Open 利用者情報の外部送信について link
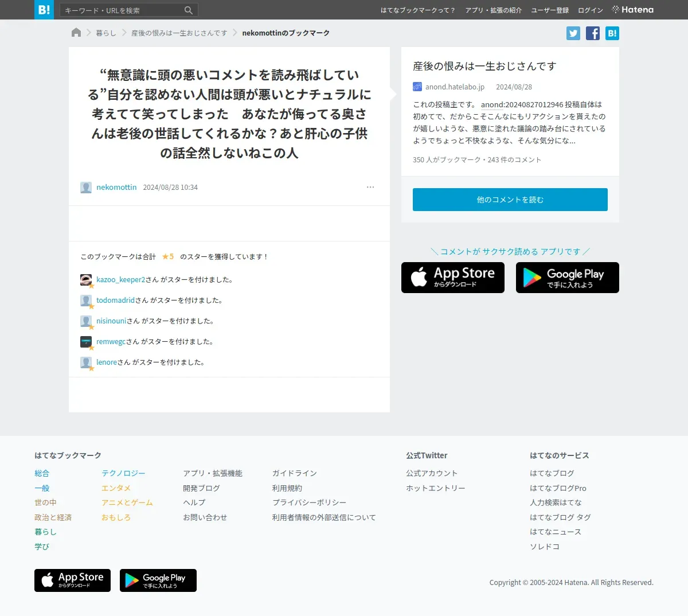Image resolution: width=688 pixels, height=616 pixels. 324,518
